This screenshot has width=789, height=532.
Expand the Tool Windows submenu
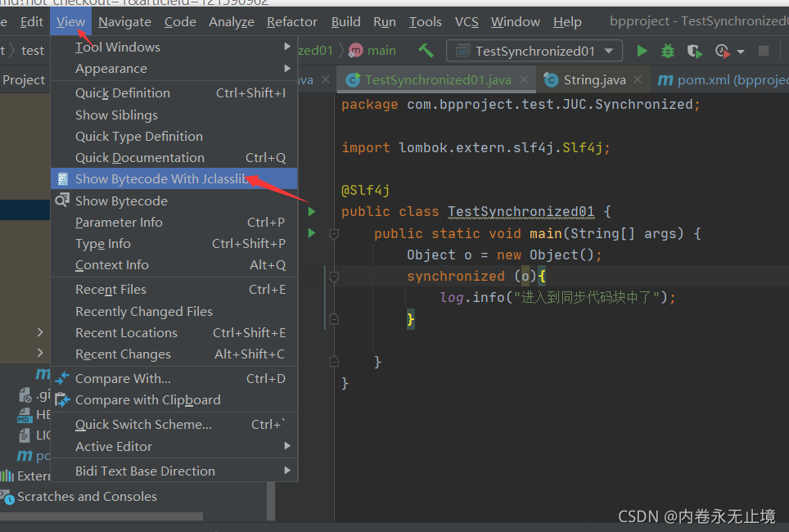(287, 47)
